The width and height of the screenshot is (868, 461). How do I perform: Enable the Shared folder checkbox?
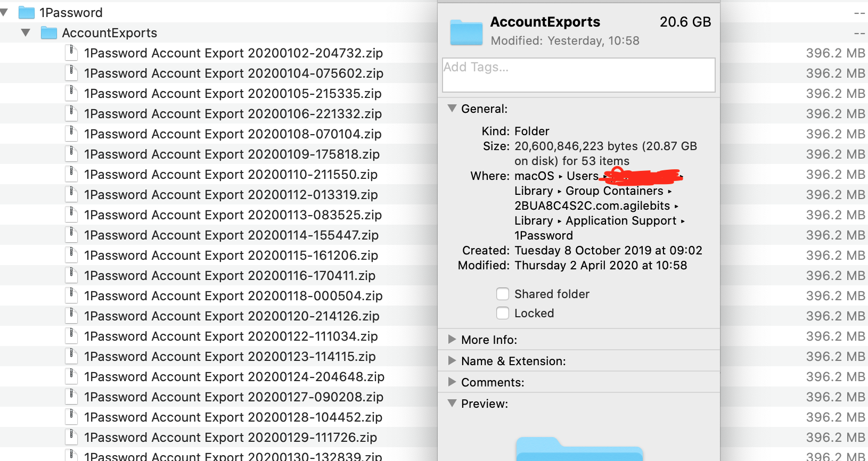(x=503, y=294)
